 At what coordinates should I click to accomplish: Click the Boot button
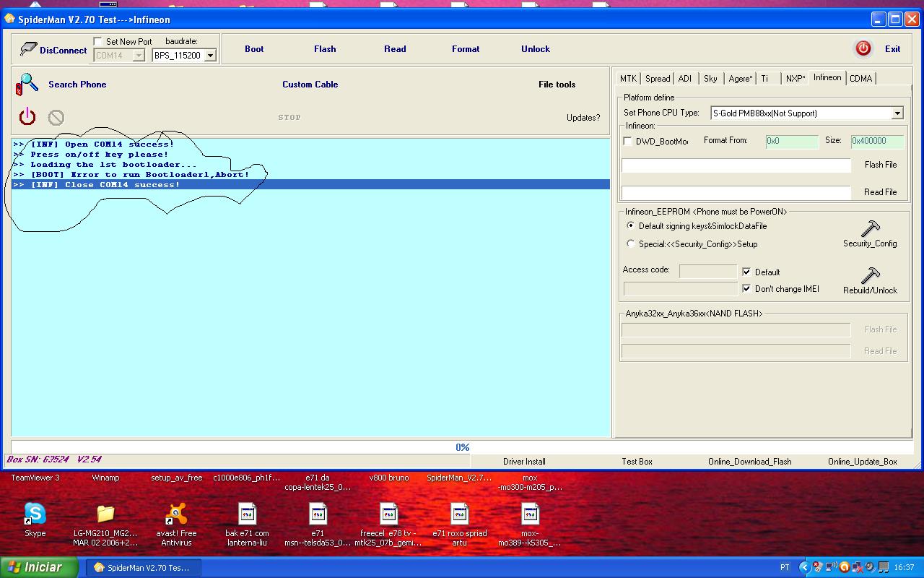coord(254,49)
